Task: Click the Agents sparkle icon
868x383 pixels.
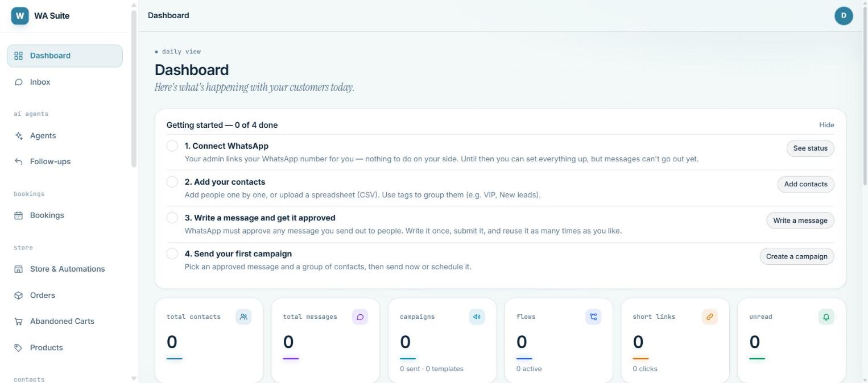Action: point(18,136)
